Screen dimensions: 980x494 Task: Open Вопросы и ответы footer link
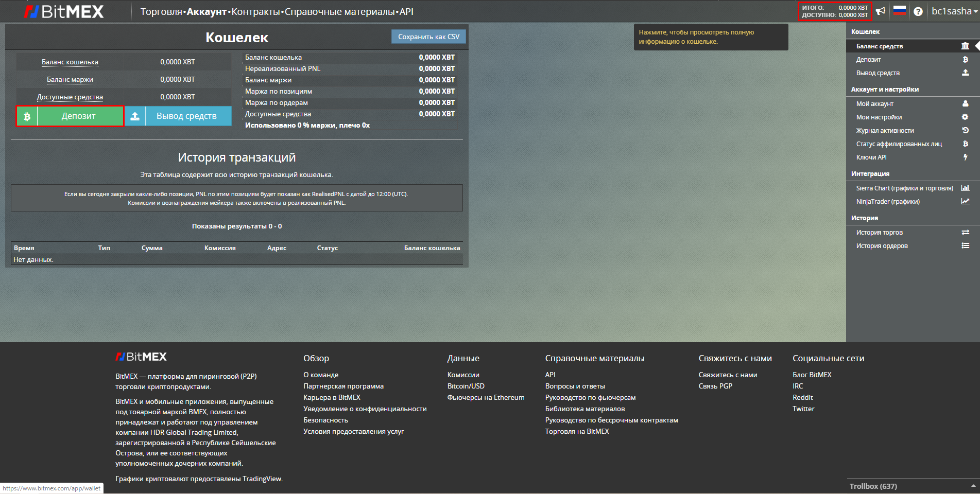(575, 386)
